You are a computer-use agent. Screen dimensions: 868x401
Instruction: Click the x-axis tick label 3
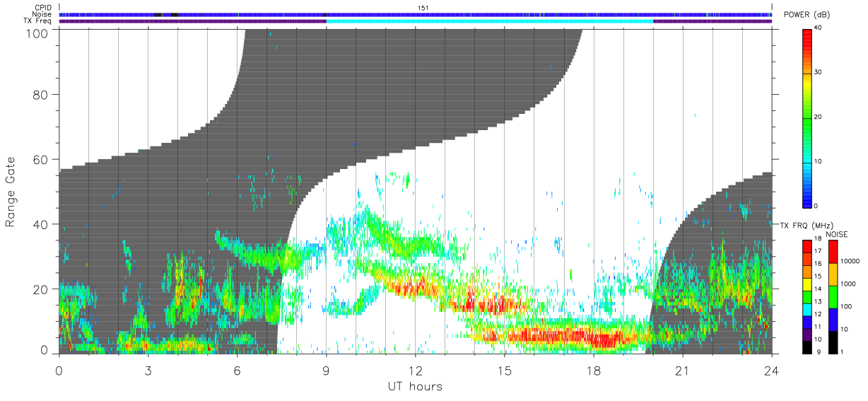[148, 370]
